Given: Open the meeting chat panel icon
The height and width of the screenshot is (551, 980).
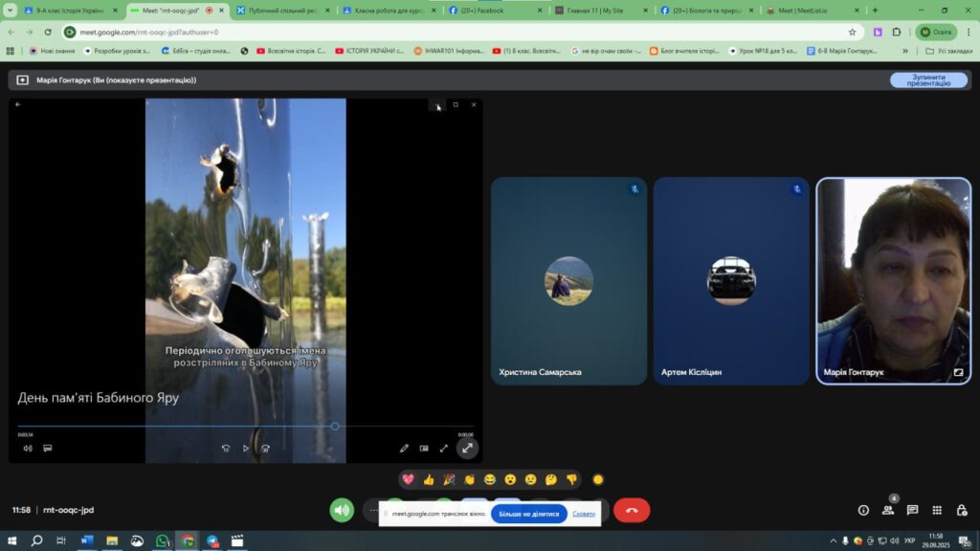Looking at the screenshot, I should coord(912,511).
